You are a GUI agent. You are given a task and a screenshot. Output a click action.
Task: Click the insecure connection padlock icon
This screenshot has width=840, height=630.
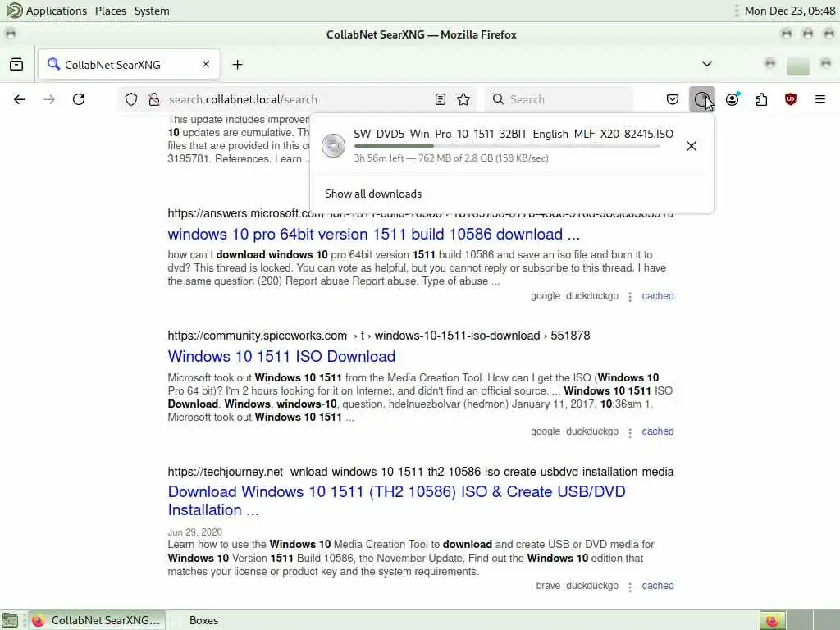tap(154, 99)
